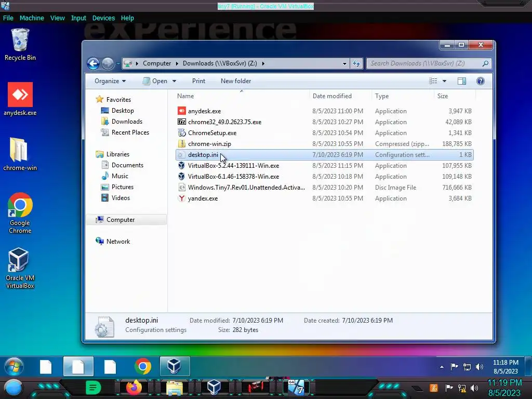Expand breadcrumb arrow after Computer

[177, 63]
